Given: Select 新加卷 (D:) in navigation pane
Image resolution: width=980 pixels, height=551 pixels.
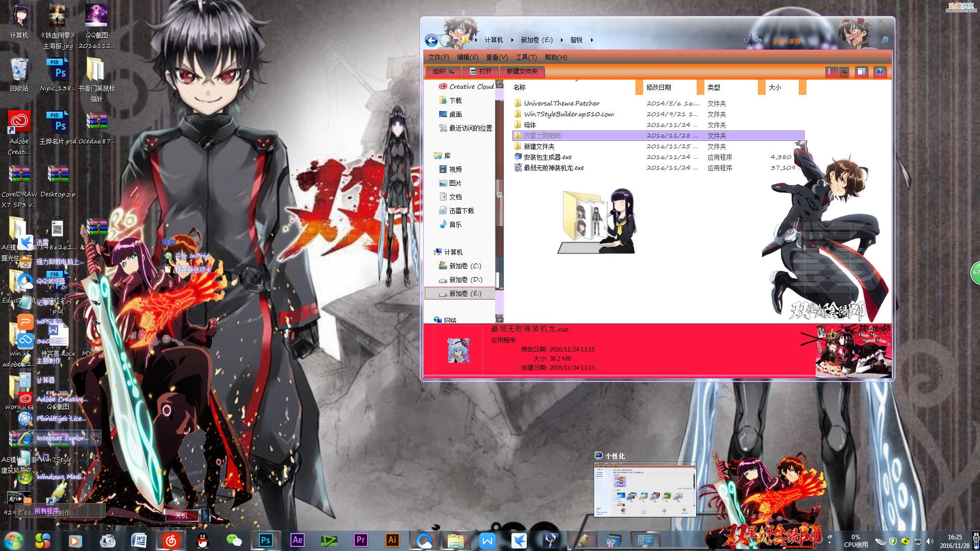Looking at the screenshot, I should (x=465, y=280).
